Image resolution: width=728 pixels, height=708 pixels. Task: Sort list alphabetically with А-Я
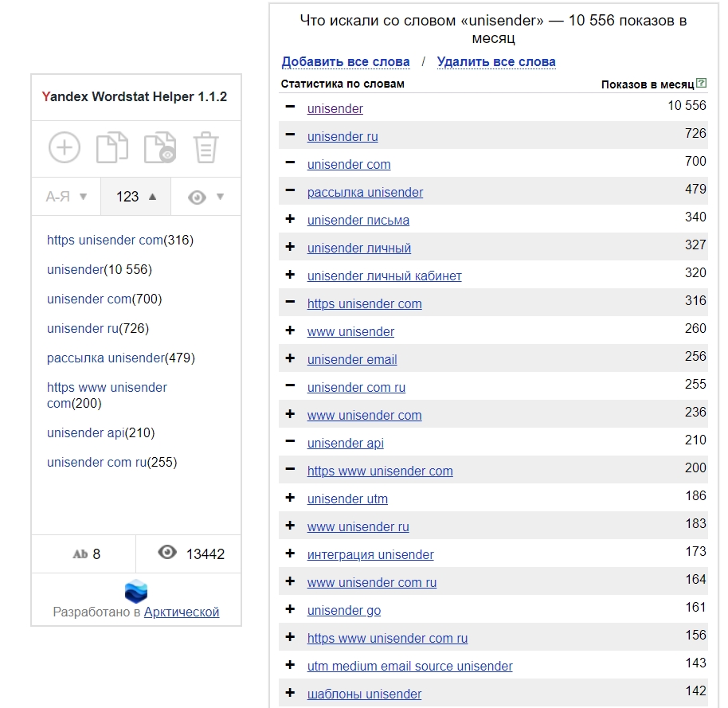tap(66, 197)
